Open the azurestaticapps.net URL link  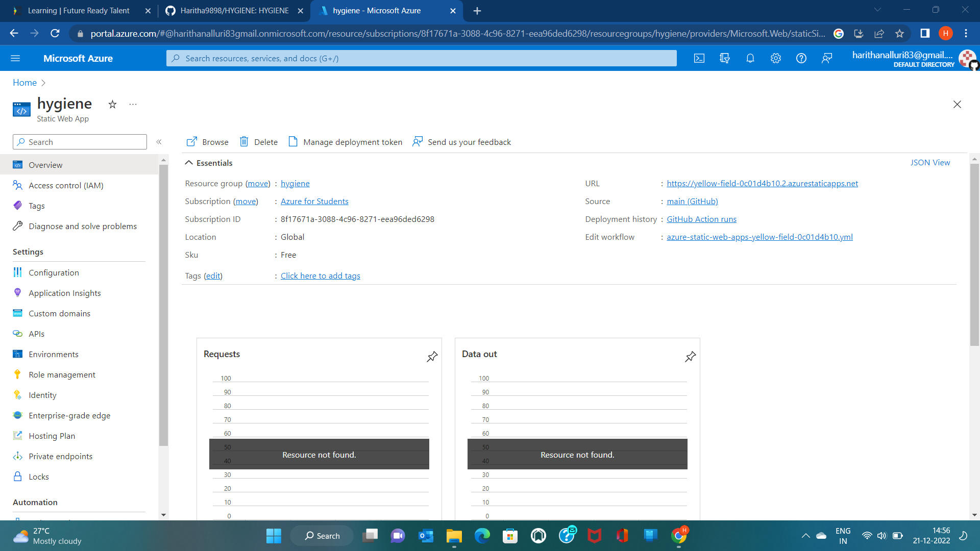pos(762,183)
